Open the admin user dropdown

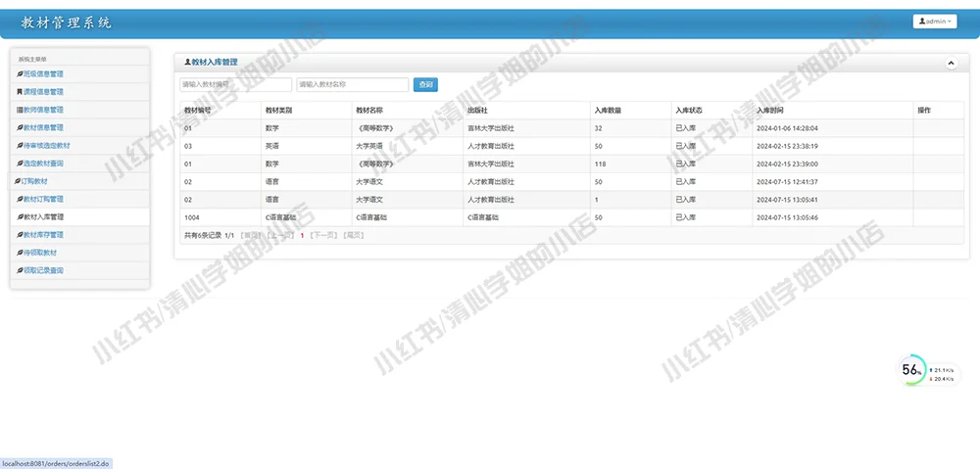click(935, 22)
